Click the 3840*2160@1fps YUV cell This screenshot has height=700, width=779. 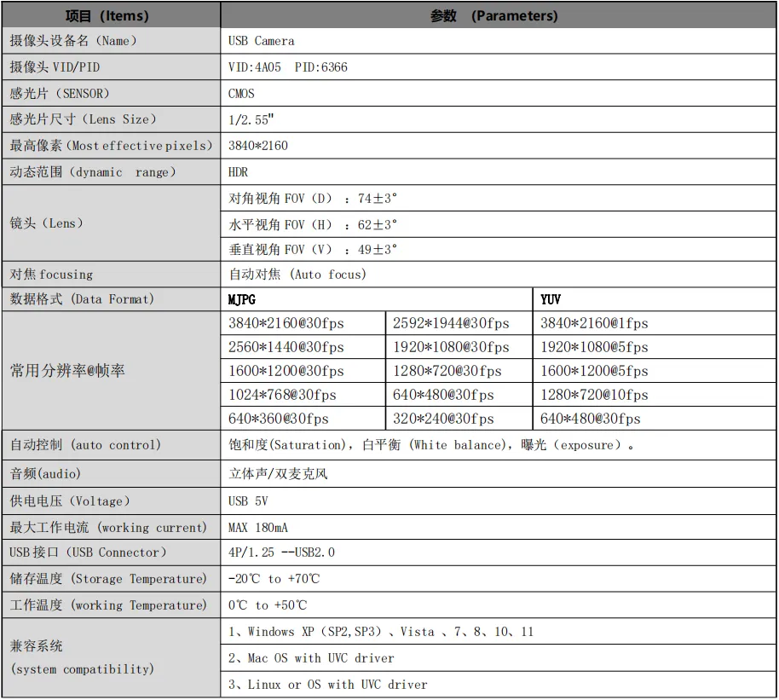pyautogui.click(x=594, y=323)
